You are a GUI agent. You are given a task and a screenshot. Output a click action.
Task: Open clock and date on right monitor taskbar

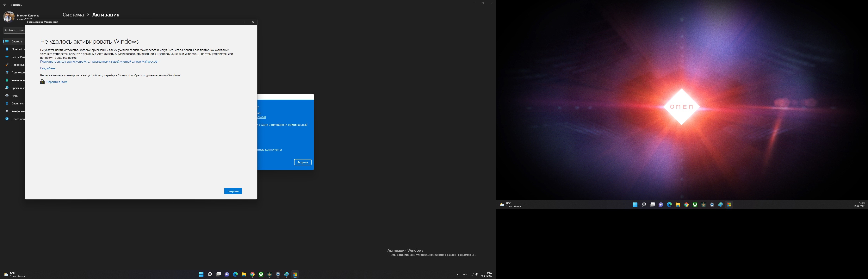[859, 205]
